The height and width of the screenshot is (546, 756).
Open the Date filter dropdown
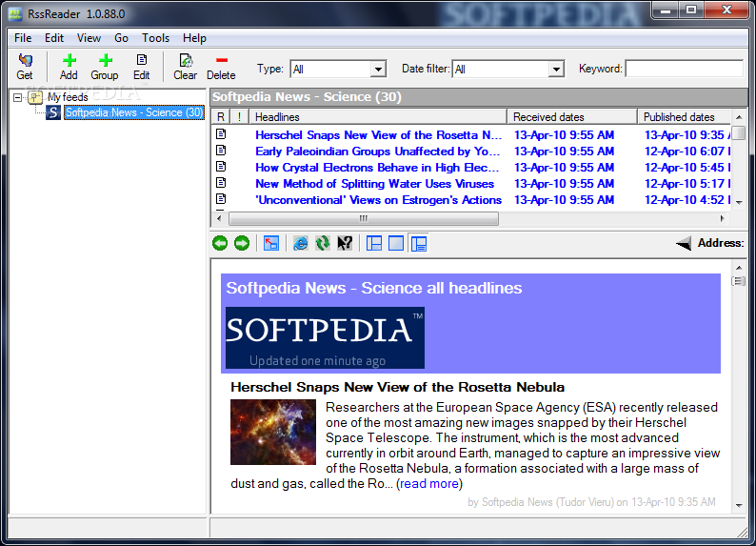[556, 69]
